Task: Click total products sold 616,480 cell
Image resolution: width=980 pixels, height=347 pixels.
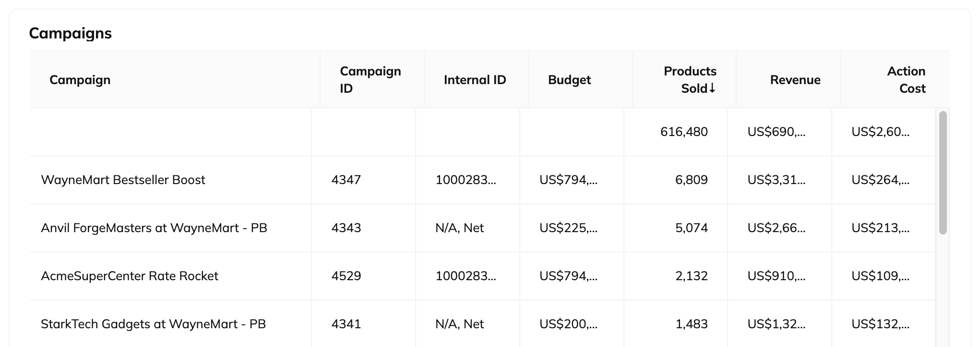Action: (683, 132)
